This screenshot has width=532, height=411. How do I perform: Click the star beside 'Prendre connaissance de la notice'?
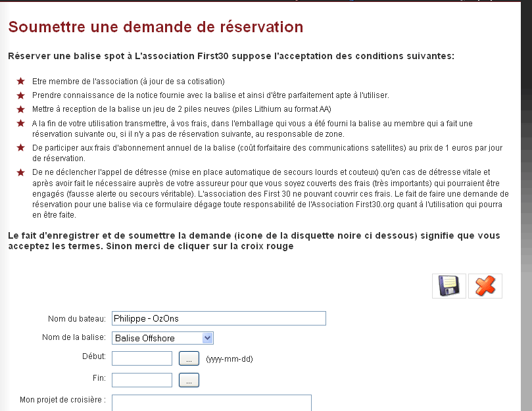pyautogui.click(x=20, y=95)
